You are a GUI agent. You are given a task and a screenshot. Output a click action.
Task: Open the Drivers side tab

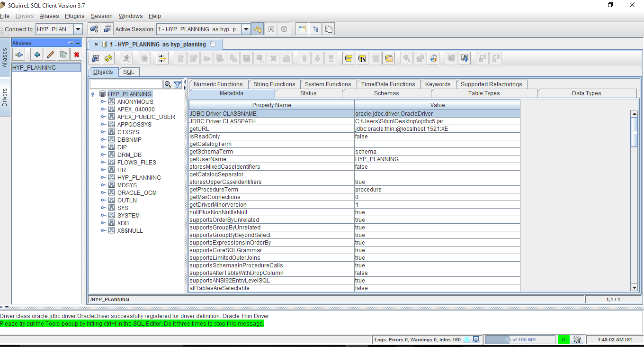5,97
